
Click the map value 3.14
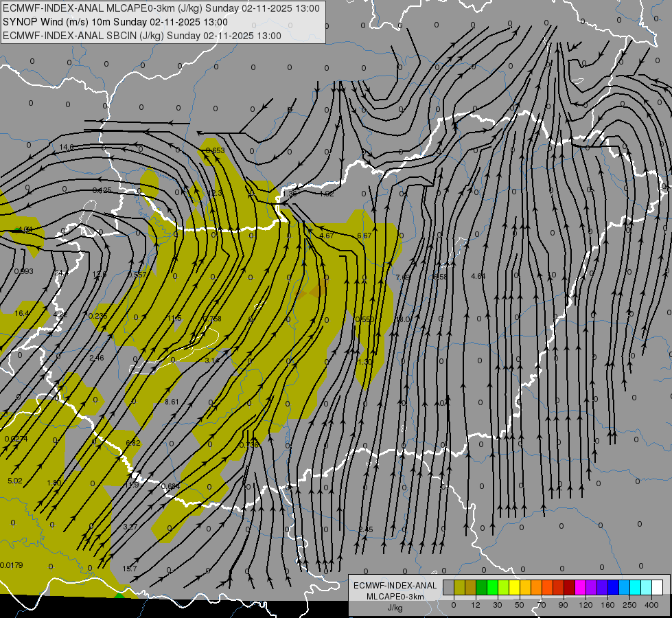pyautogui.click(x=211, y=360)
